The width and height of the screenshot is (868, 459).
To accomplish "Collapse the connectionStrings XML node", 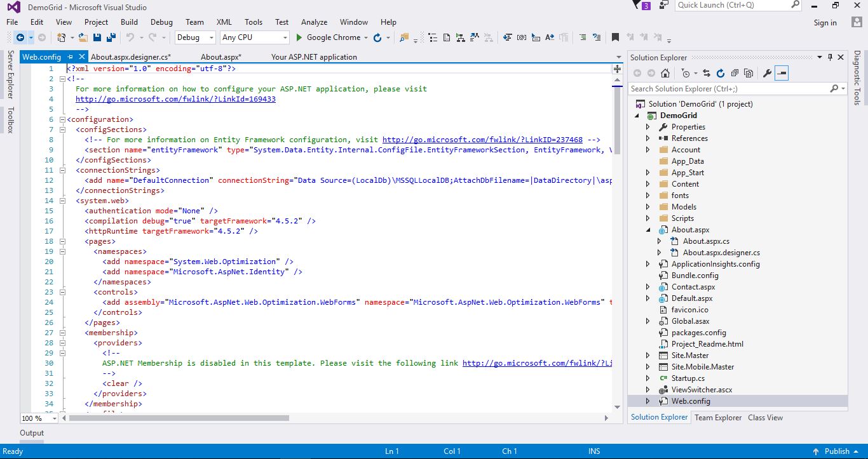I will pyautogui.click(x=62, y=170).
